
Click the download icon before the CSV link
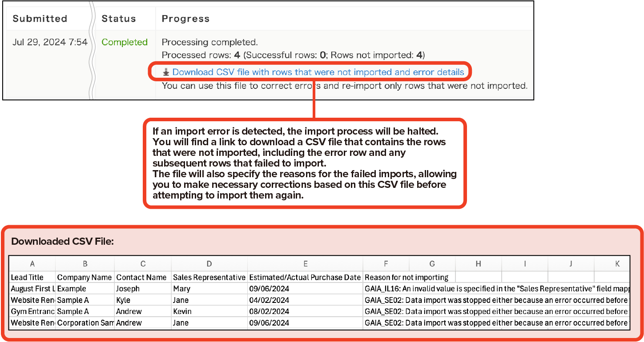coord(166,72)
